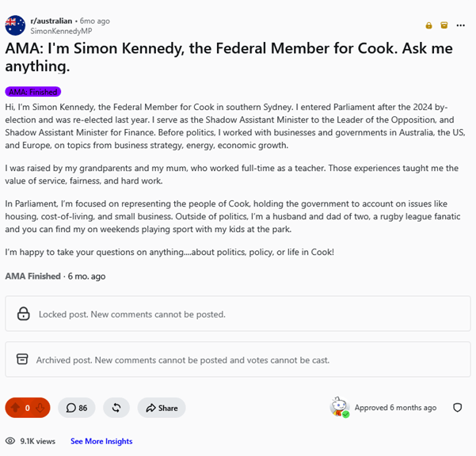Open the moderator shield icon menu

[x=458, y=408]
